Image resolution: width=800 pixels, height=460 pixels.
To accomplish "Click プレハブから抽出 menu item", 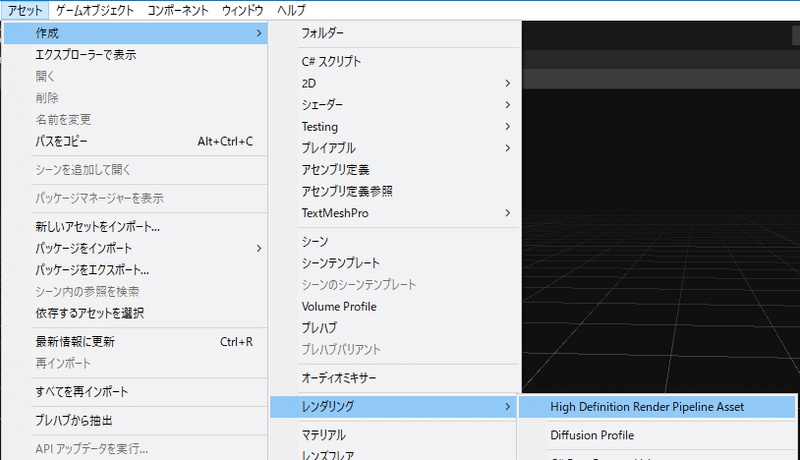I will tap(135, 420).
